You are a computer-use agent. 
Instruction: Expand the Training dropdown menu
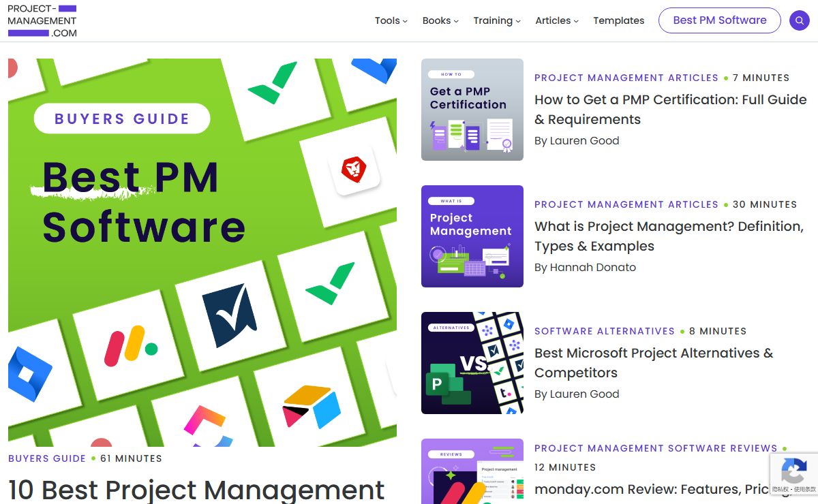pos(497,20)
